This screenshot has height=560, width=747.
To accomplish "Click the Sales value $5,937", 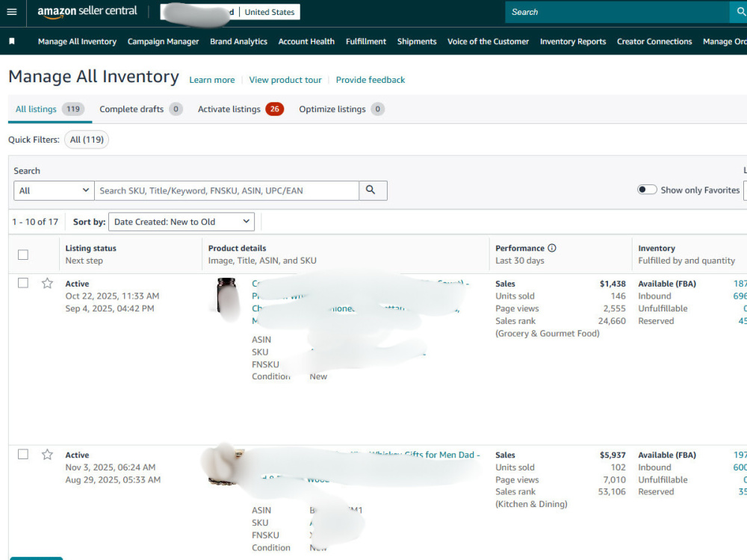I will (x=613, y=455).
